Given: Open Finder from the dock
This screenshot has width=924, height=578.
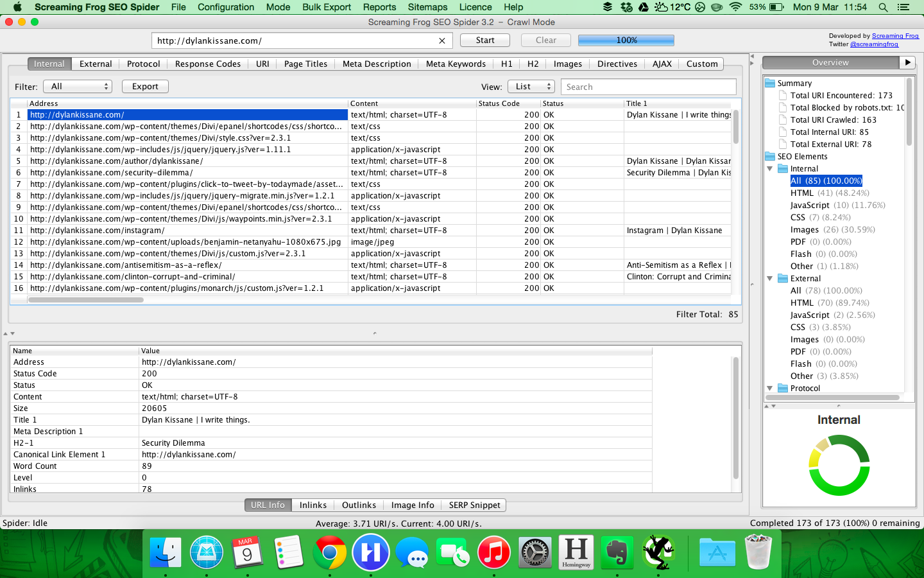Looking at the screenshot, I should [166, 552].
